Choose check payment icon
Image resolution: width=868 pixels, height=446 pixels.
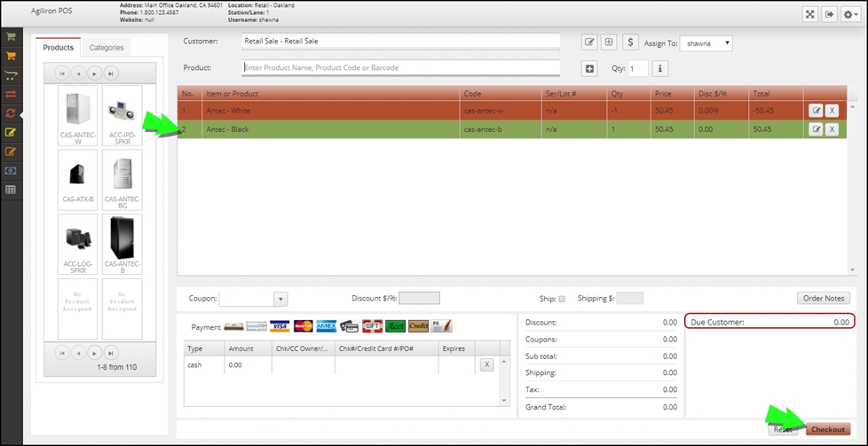(x=256, y=326)
